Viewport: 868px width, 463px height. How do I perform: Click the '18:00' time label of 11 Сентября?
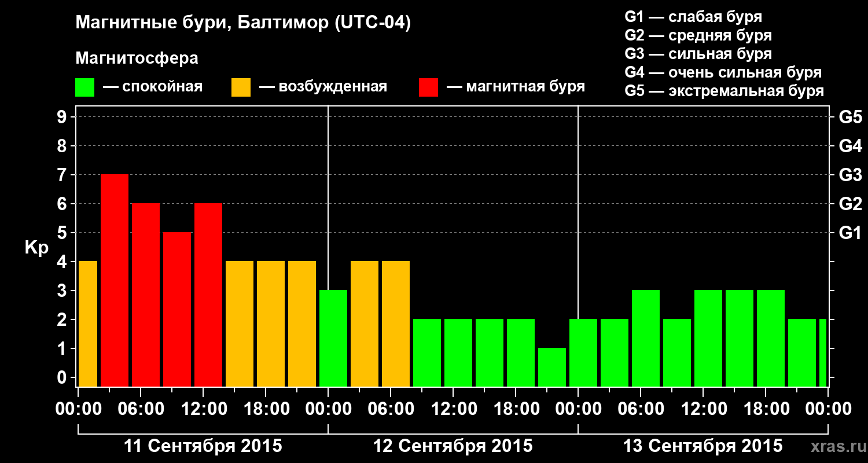click(266, 409)
